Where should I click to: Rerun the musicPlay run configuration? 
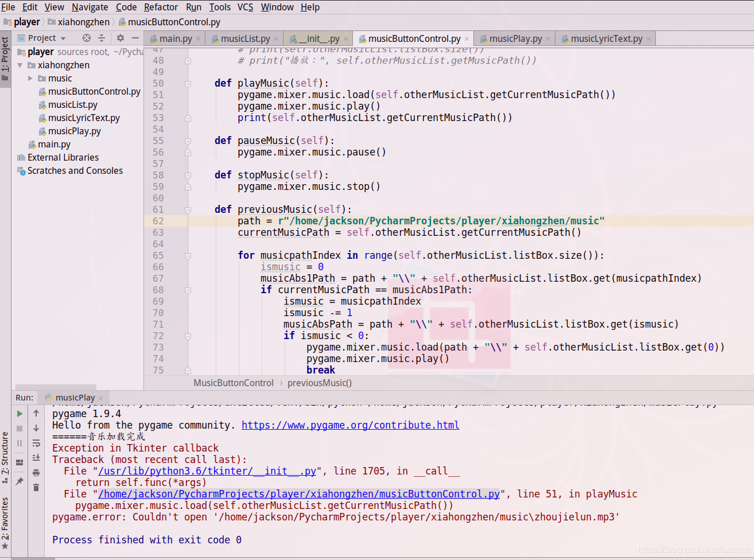19,413
